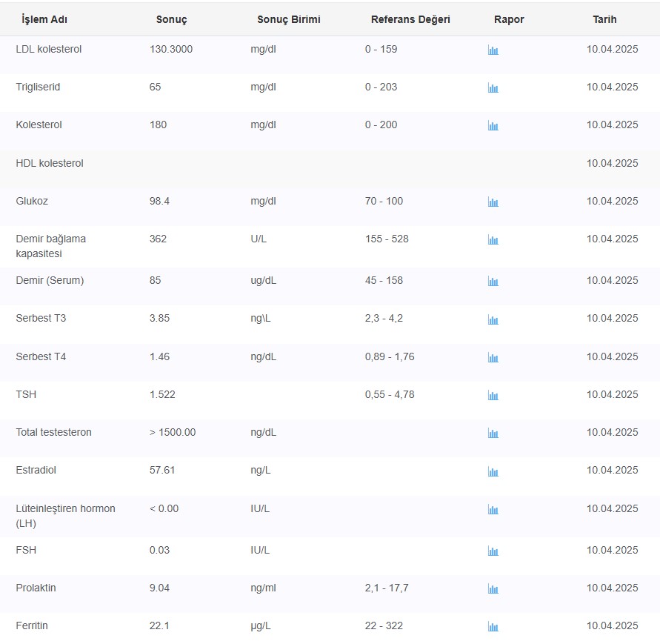
Task: Open the report chart for Estradiol
Action: [493, 472]
